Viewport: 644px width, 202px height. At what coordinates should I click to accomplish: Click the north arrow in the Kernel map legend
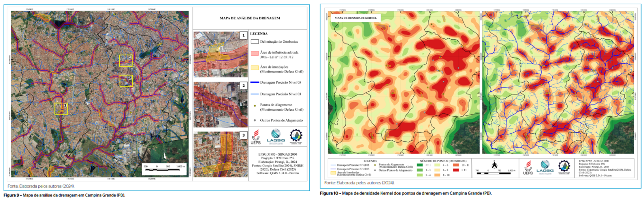[494, 165]
